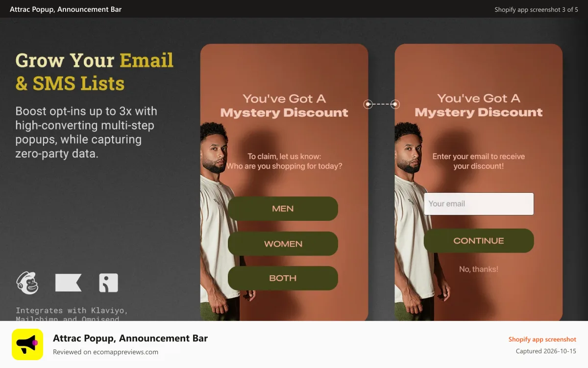Click the footer "Attrac Popup, Announcement Bar" title
The image size is (588, 368).
130,338
